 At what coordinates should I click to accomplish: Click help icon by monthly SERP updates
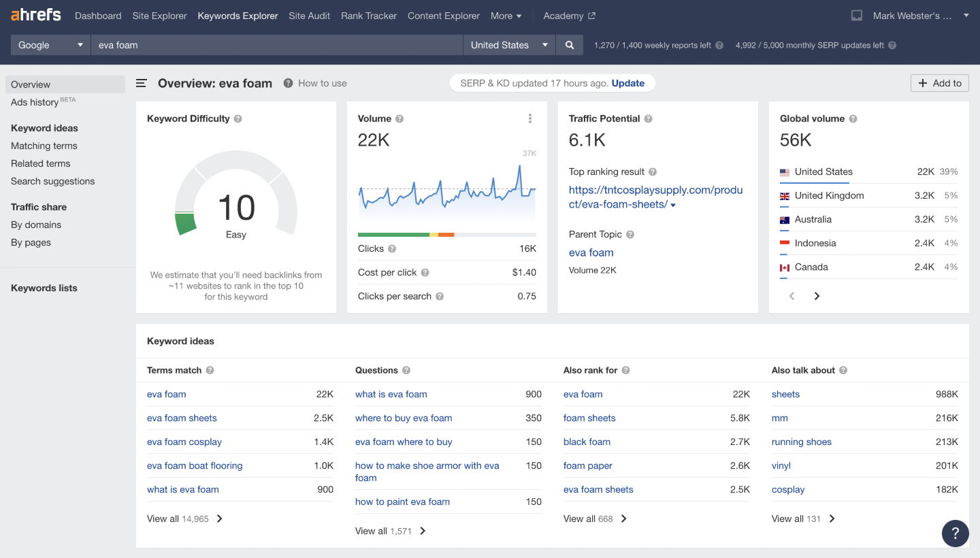pyautogui.click(x=892, y=46)
